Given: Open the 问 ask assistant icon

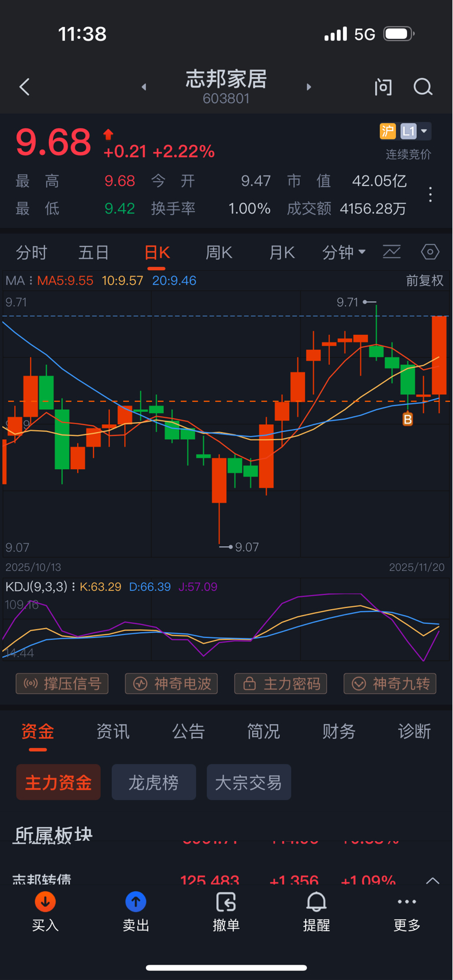Looking at the screenshot, I should [x=383, y=87].
